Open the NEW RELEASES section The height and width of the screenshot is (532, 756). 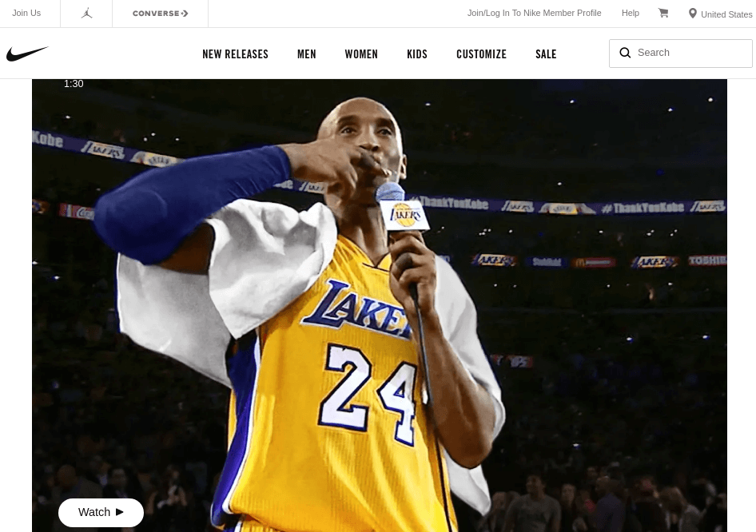click(x=235, y=54)
